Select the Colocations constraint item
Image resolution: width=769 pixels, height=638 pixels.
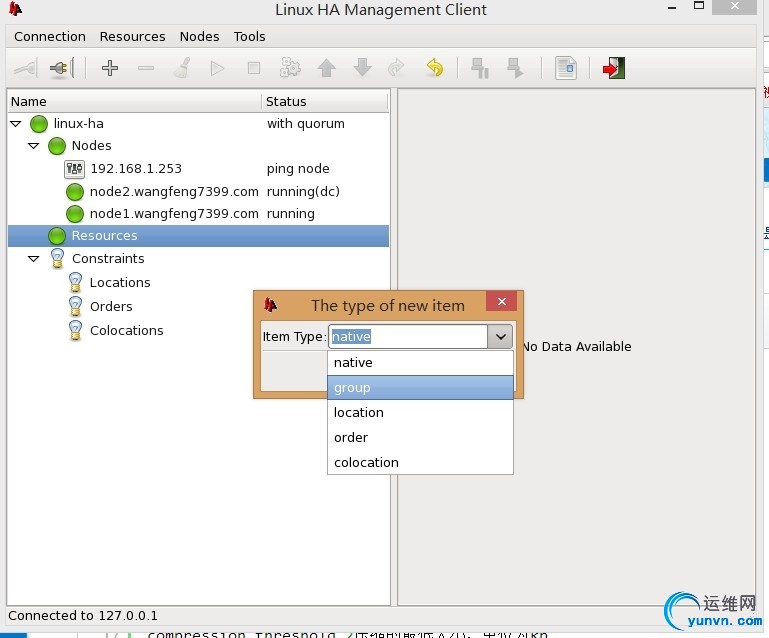coord(127,331)
